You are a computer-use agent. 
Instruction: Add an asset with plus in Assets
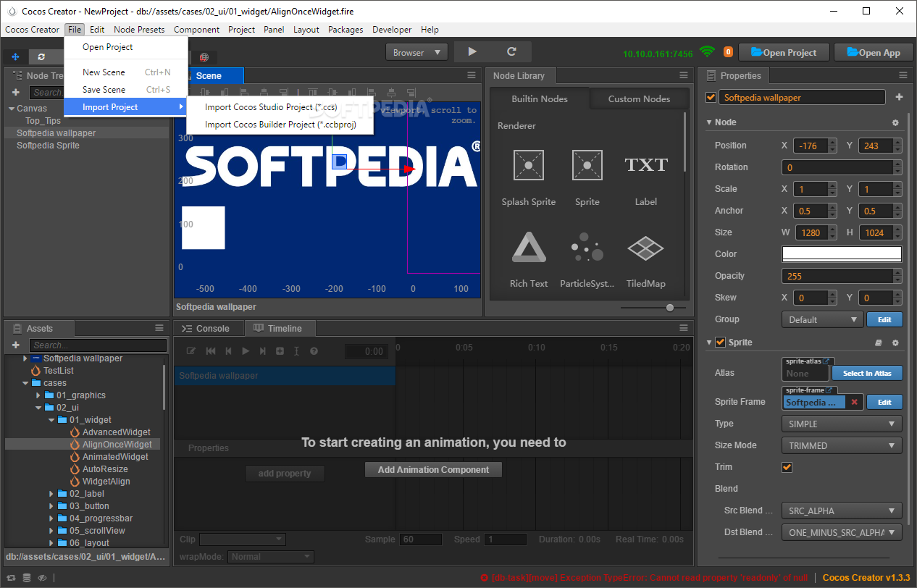(16, 345)
